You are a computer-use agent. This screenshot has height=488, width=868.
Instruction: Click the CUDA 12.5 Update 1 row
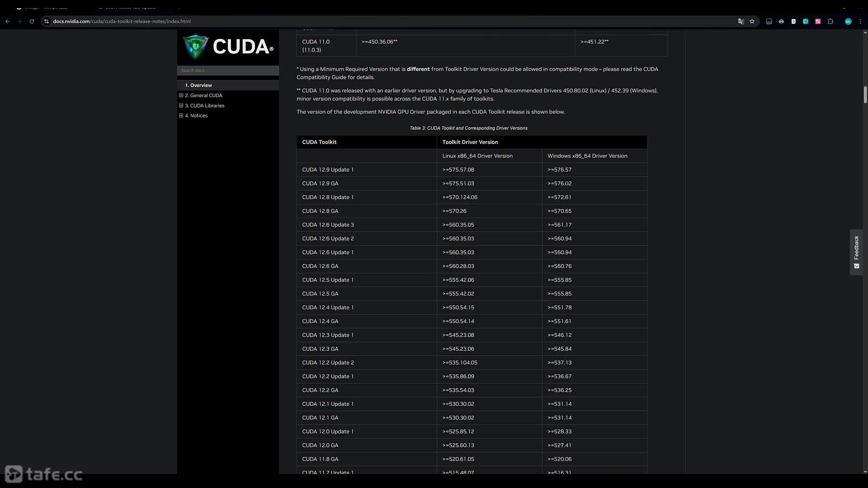point(472,280)
